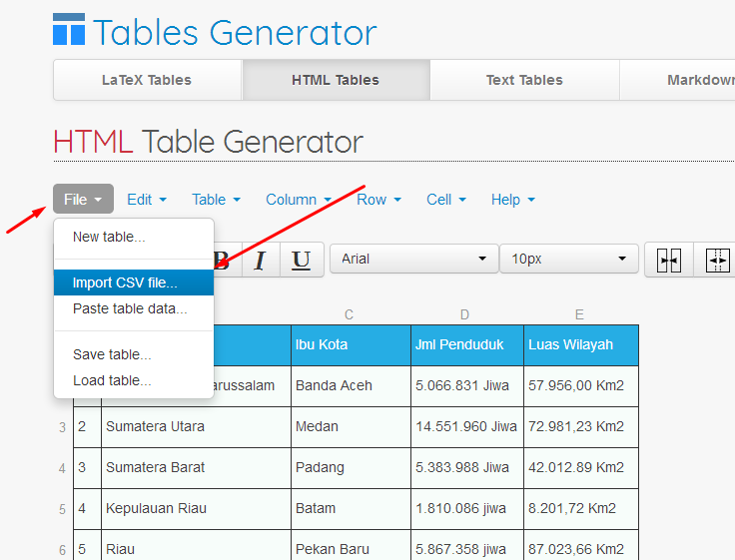The width and height of the screenshot is (735, 560).
Task: Click the 5.383.988 Jiwa cell
Action: 467,468
